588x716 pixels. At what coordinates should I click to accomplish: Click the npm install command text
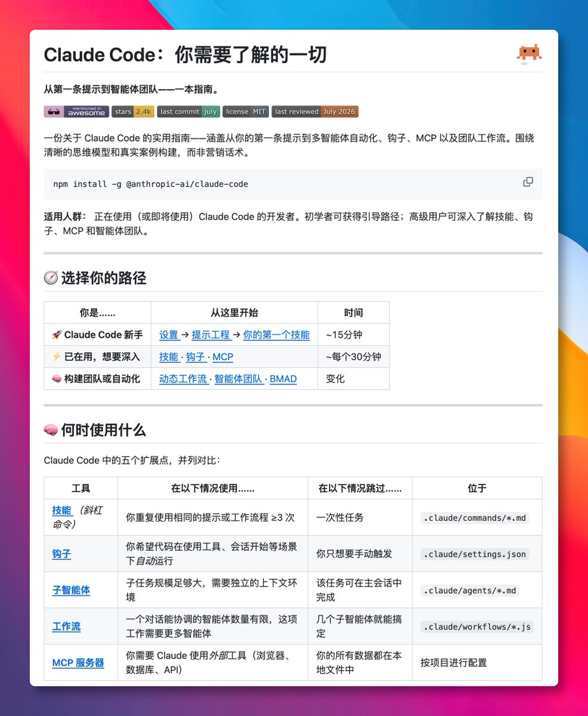tap(151, 184)
